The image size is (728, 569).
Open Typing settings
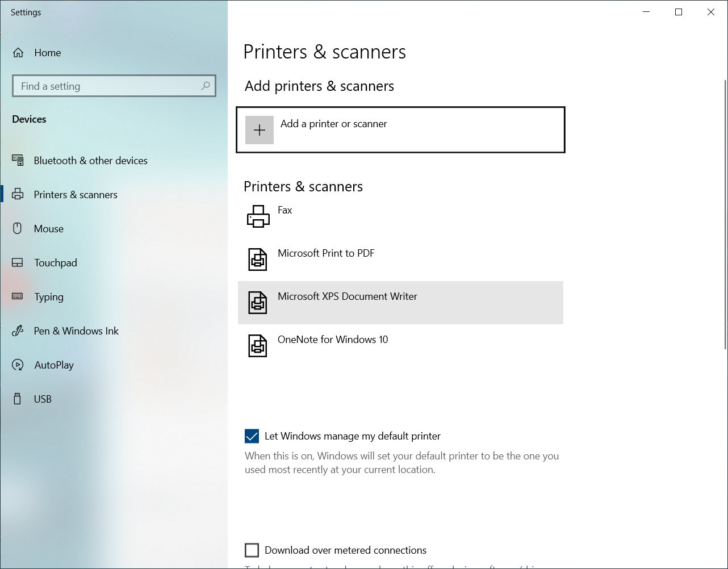pos(114,297)
